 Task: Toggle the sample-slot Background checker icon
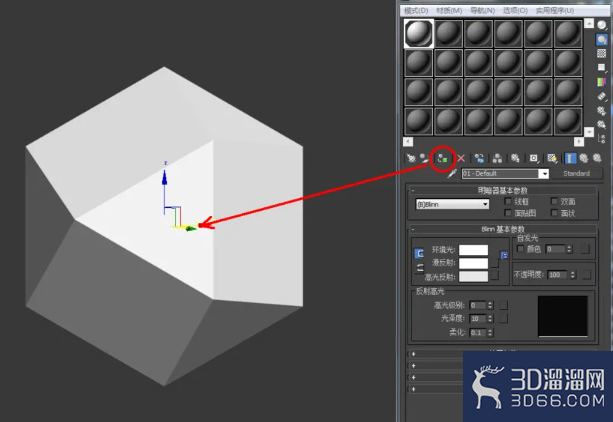[x=601, y=53]
